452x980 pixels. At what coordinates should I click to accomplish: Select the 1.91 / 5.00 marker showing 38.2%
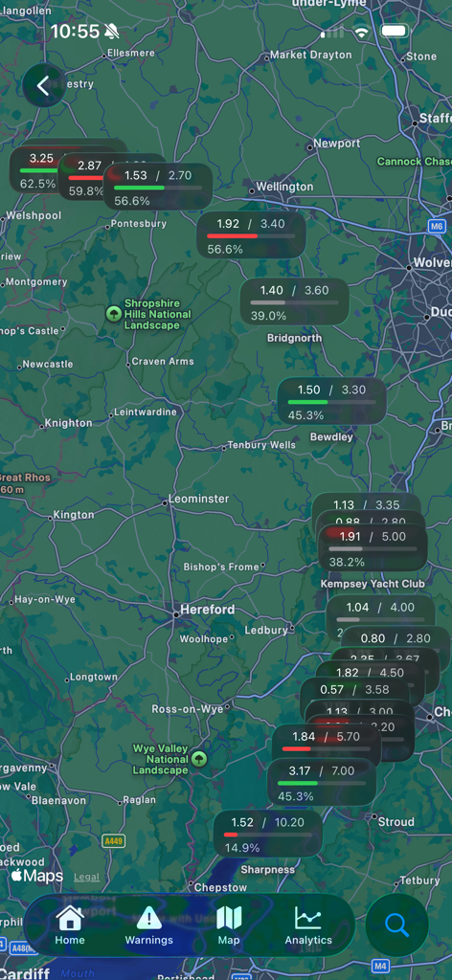(373, 548)
